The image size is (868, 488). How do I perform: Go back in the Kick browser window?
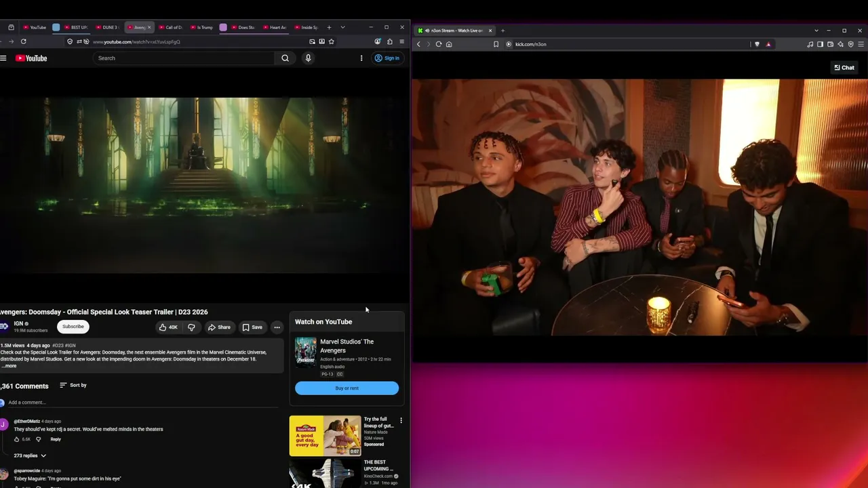(x=418, y=44)
